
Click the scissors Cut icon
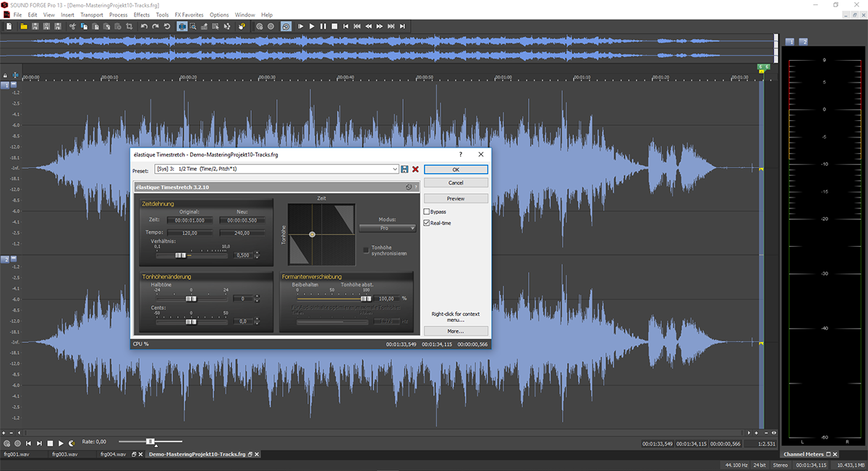click(72, 25)
